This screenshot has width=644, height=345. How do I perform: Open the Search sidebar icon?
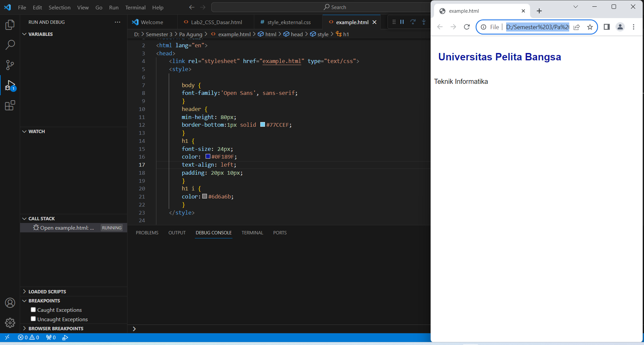(10, 45)
